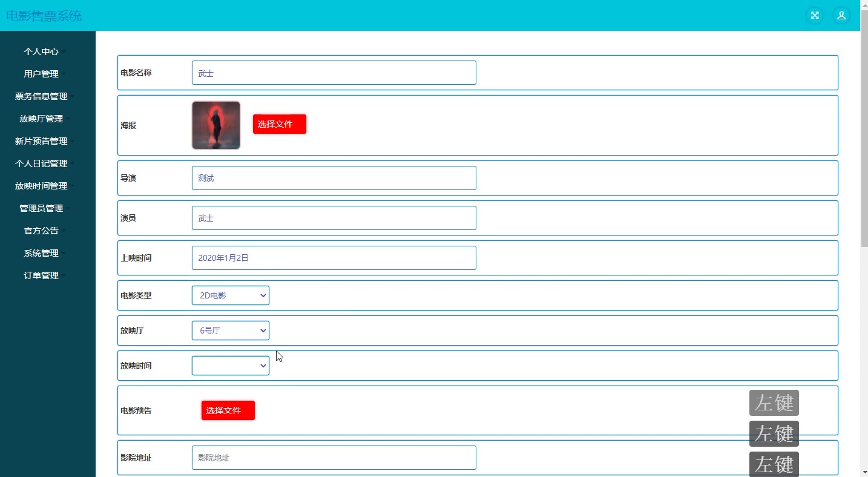Open 新片预告管理 in the sidebar
The image size is (868, 477).
[44, 141]
